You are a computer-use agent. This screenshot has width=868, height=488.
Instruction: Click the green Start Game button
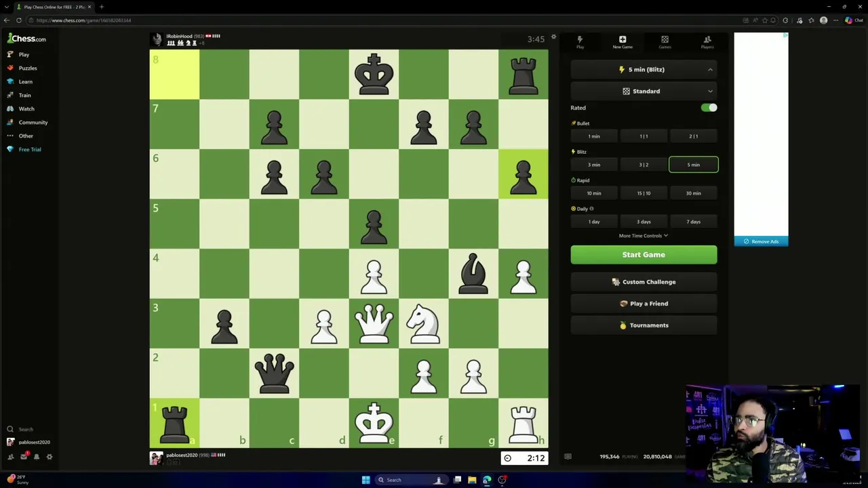[644, 255]
